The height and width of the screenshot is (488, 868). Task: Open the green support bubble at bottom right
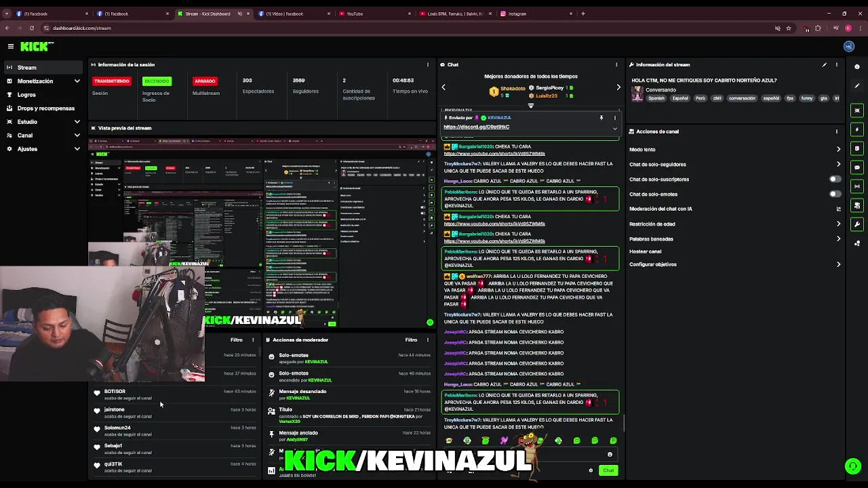(x=852, y=466)
